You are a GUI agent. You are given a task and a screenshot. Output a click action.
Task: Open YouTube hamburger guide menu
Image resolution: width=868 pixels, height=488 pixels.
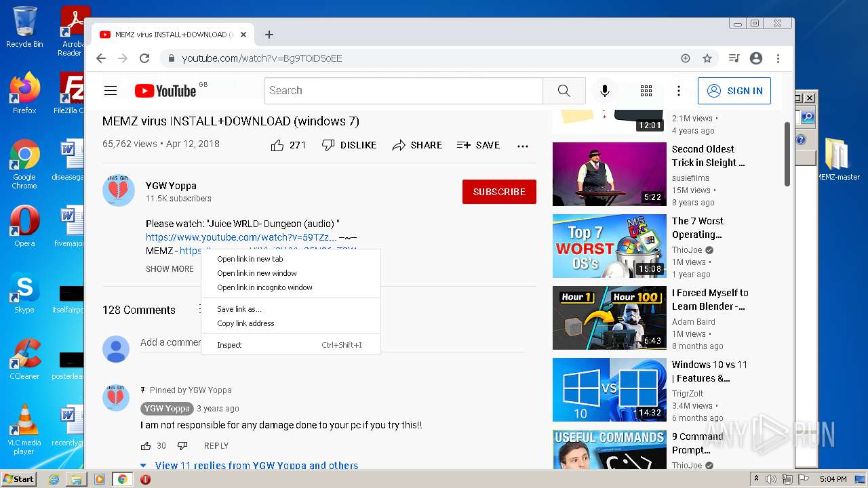coord(111,91)
